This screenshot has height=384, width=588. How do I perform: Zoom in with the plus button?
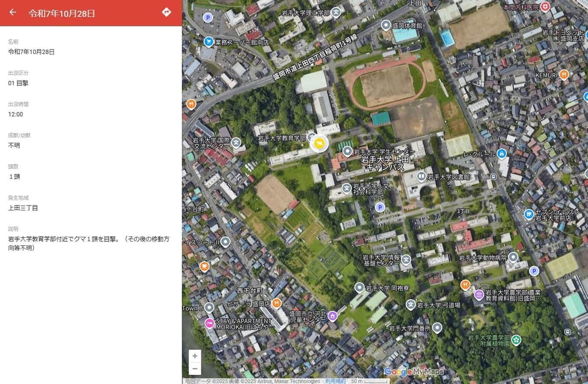195,355
